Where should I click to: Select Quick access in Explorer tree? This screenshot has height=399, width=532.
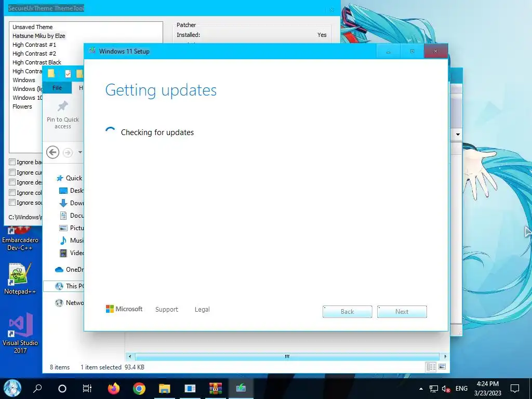[70, 178]
